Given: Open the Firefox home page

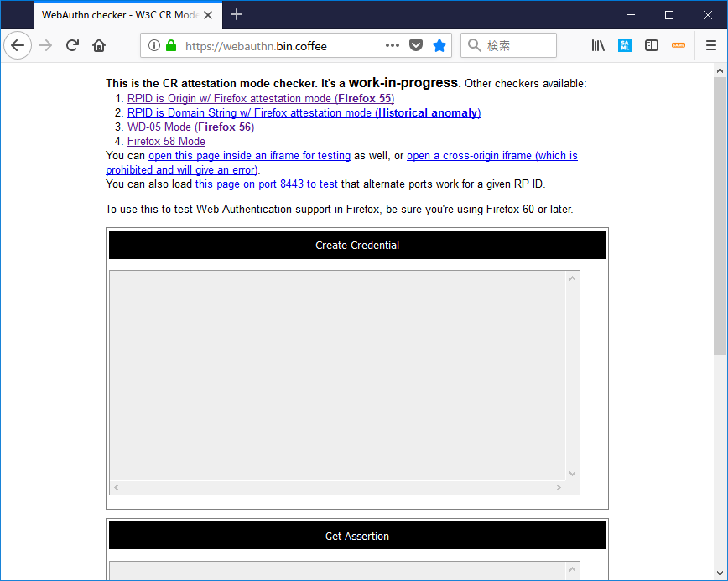Looking at the screenshot, I should click(99, 45).
